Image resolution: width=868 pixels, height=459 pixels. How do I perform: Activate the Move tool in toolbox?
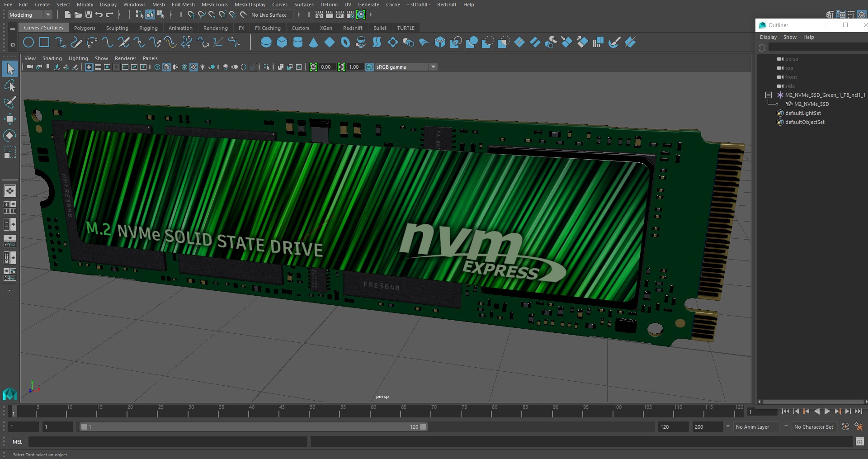pos(10,119)
